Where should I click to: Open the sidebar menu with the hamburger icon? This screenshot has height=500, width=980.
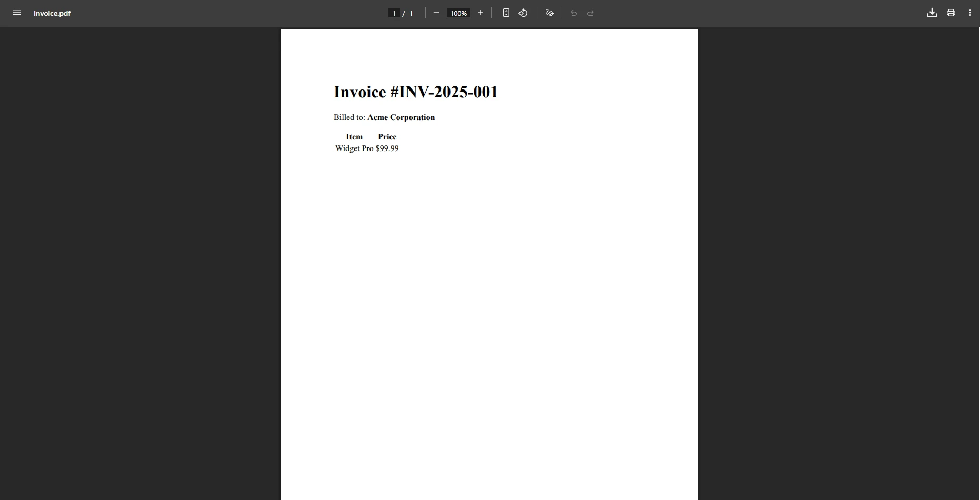point(17,13)
